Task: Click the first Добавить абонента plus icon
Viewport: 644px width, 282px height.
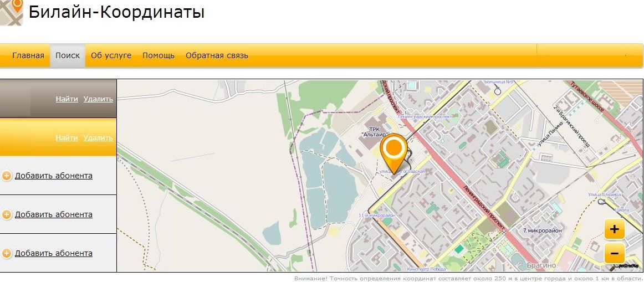Action: tap(7, 176)
